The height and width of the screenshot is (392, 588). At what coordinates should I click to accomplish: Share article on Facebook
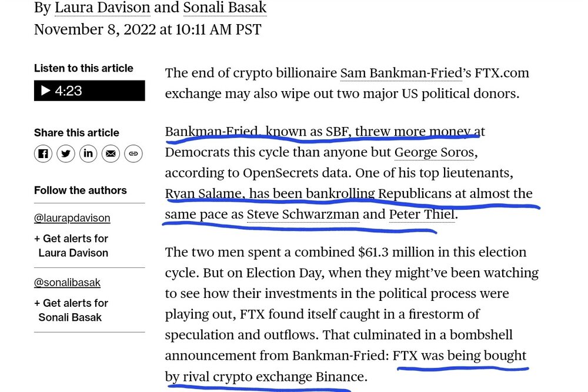point(43,154)
